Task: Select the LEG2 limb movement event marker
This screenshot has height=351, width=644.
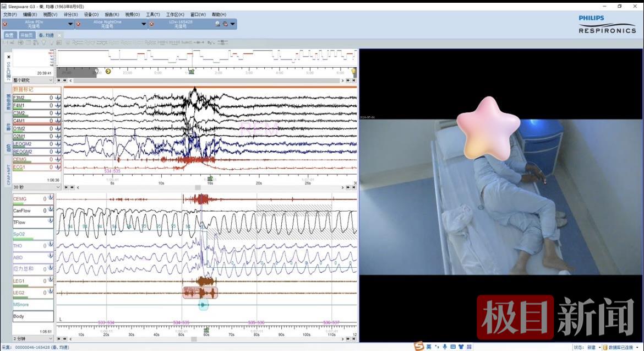Action: click(x=200, y=293)
